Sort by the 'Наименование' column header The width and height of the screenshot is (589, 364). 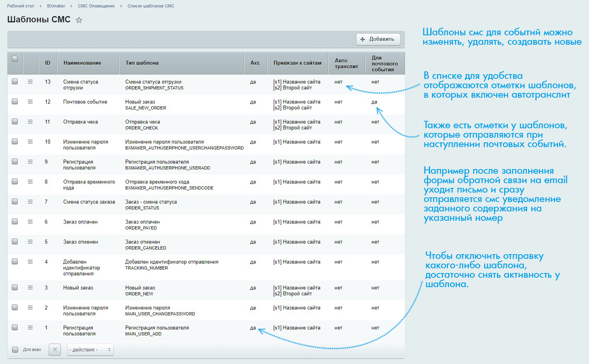[x=82, y=63]
